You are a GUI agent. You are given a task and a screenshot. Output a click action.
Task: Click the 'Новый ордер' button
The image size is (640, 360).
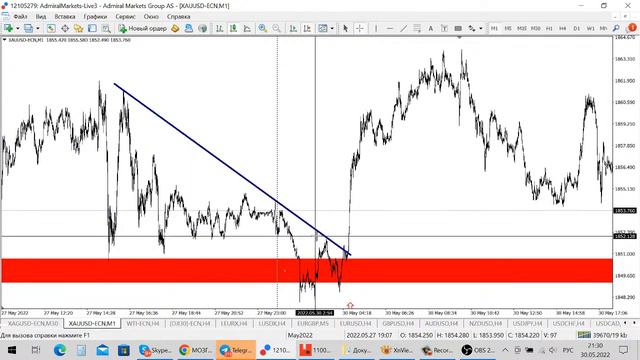point(143,28)
